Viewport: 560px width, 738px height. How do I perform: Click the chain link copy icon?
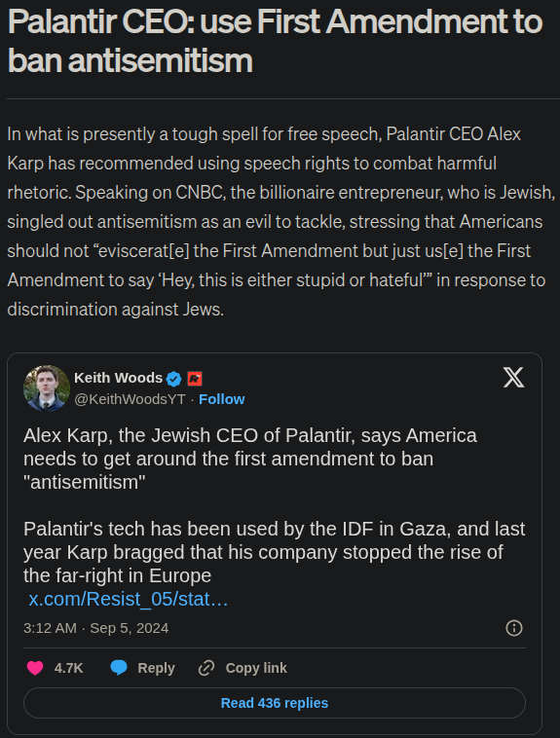coord(206,668)
